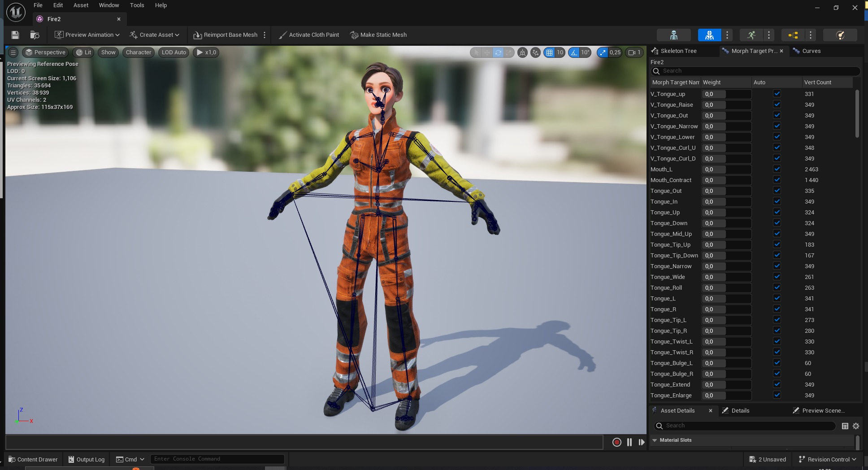Open the Skeleton editor mode icon
This screenshot has width=868, height=470.
[x=673, y=35]
